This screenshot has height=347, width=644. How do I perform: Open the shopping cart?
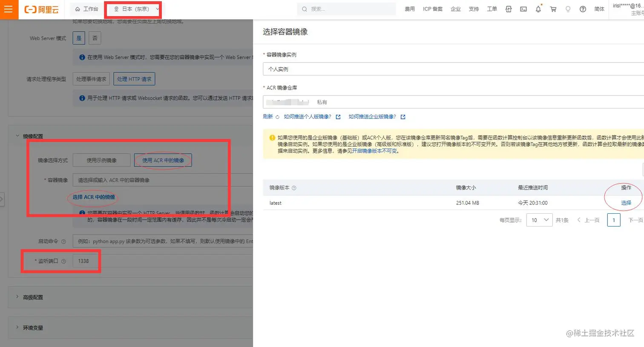553,9
